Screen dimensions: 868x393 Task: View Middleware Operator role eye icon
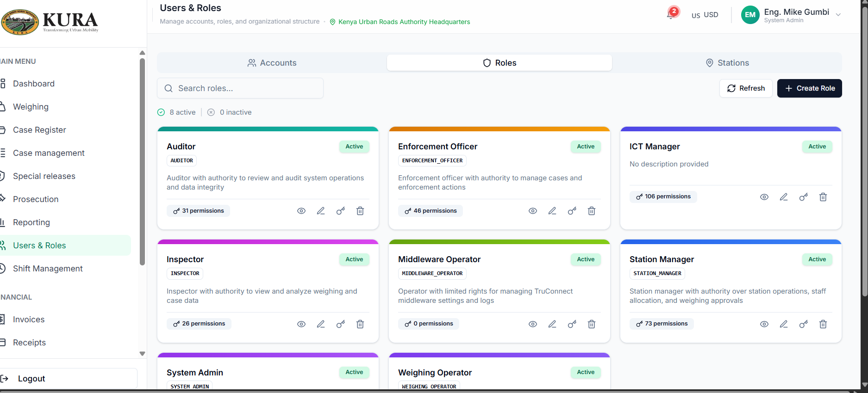[x=533, y=324]
